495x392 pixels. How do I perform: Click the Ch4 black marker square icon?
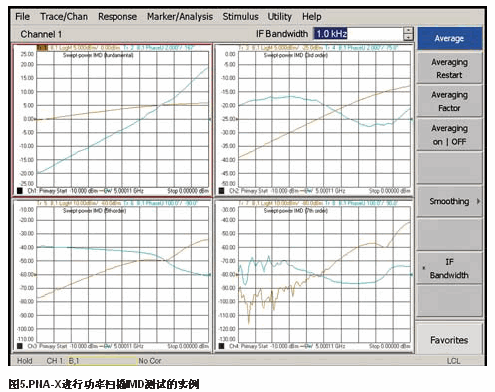[221, 346]
